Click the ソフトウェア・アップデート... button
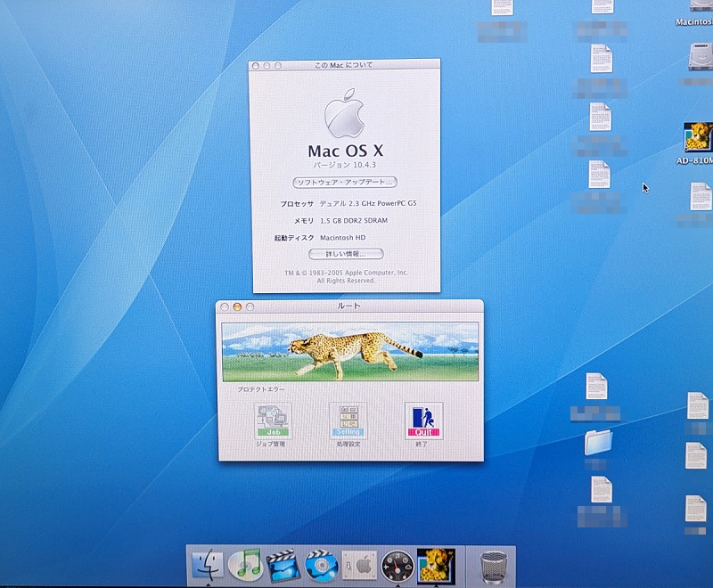 (345, 183)
